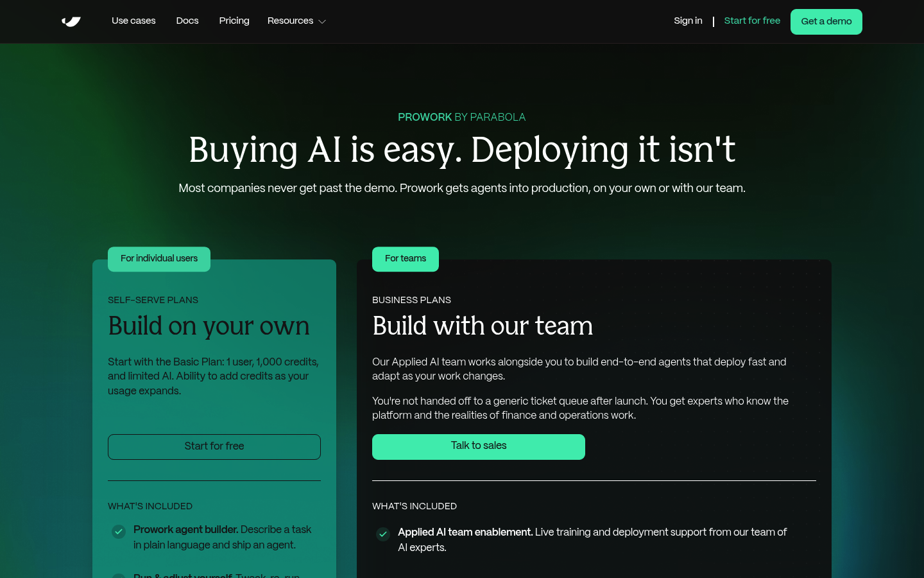
Task: Click WHAT'S INCLUDED label in individual card
Action: point(150,506)
